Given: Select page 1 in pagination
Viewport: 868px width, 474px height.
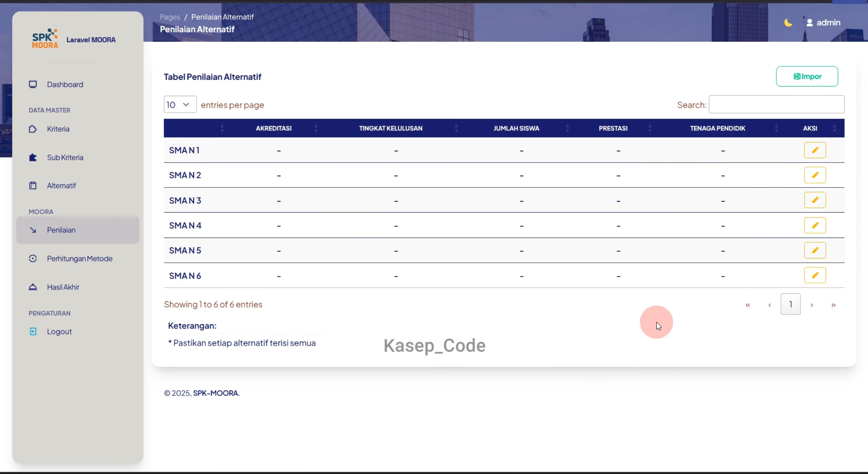Looking at the screenshot, I should [790, 304].
